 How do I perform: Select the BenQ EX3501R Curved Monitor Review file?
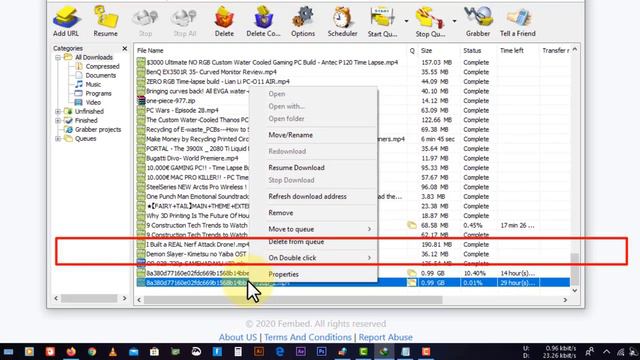[211, 72]
